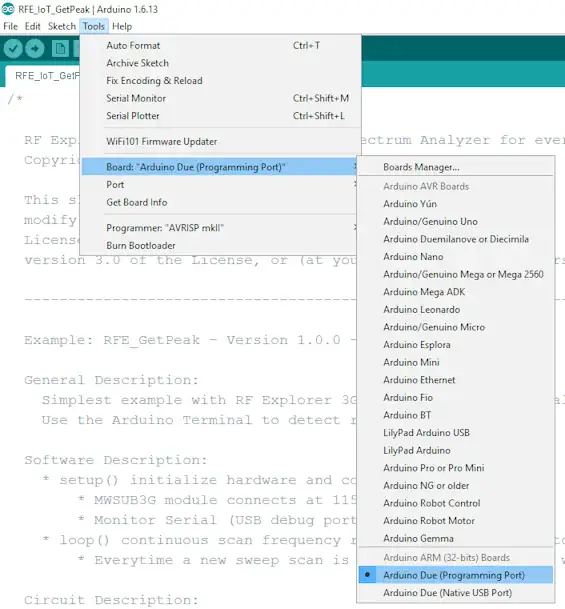
Task: Choose Arduino Robot Motor board
Action: point(456,521)
